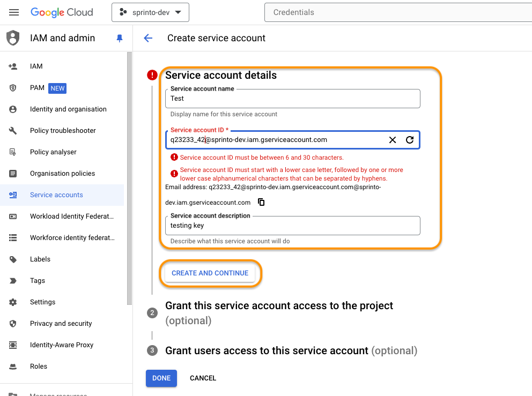Click the step 1 error icon
Screen dimensions: 532x396
(152, 75)
